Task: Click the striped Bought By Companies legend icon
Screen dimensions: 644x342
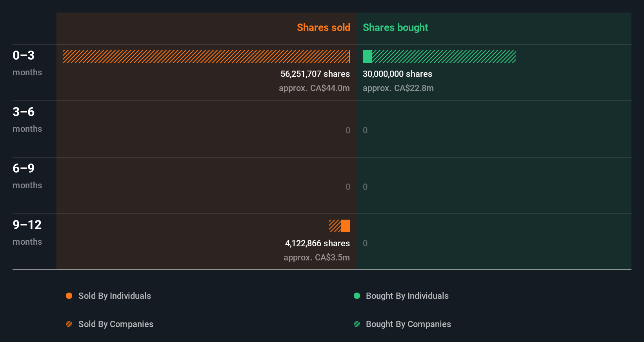Action: click(357, 324)
